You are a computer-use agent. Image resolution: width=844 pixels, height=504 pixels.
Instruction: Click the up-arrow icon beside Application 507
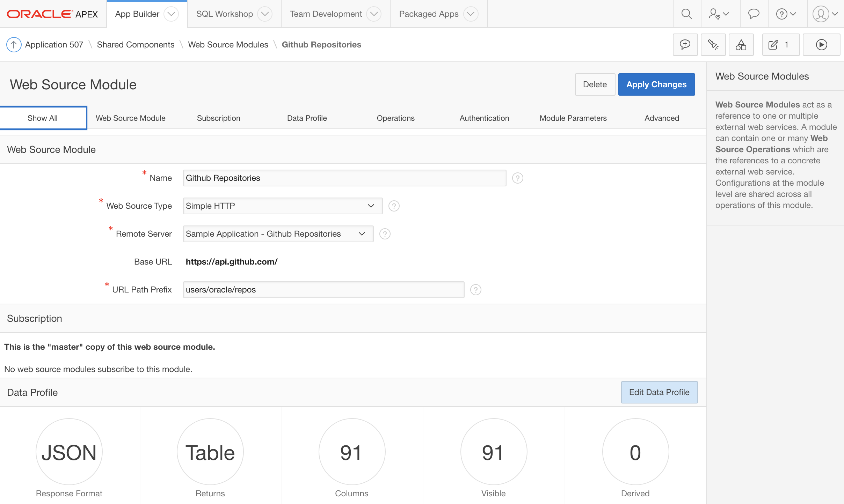[14, 45]
